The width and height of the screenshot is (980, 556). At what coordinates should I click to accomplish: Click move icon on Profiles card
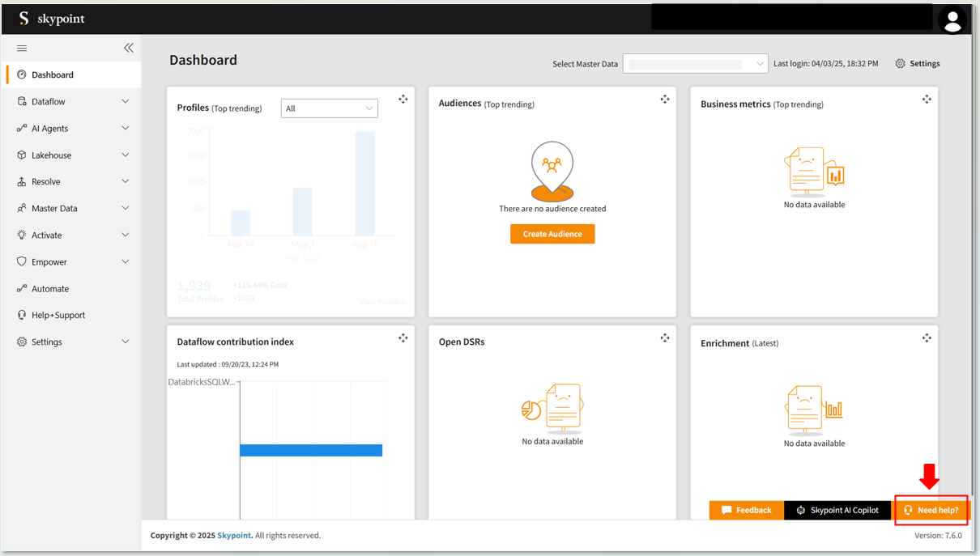(x=403, y=100)
